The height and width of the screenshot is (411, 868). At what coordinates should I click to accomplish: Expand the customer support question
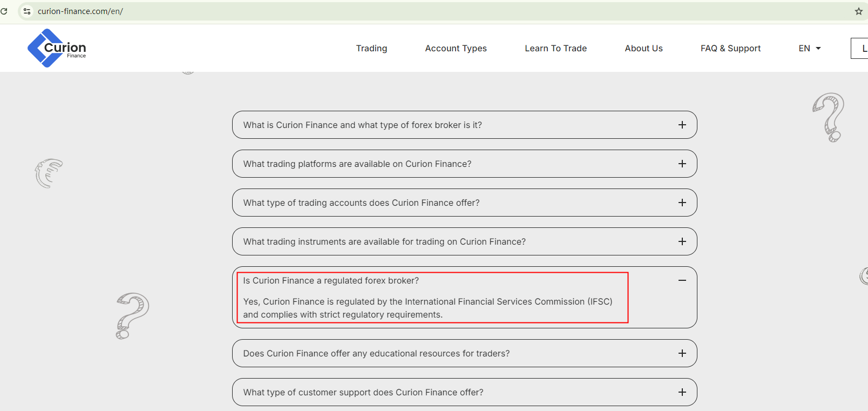coord(363,392)
